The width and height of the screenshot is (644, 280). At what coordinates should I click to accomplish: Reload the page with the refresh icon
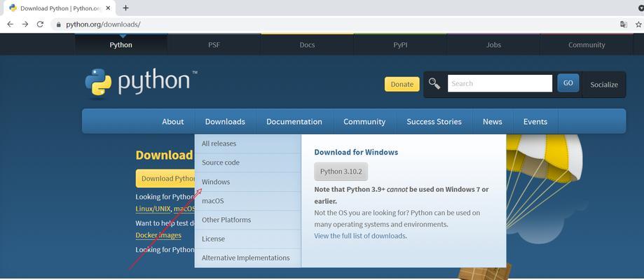coord(40,24)
